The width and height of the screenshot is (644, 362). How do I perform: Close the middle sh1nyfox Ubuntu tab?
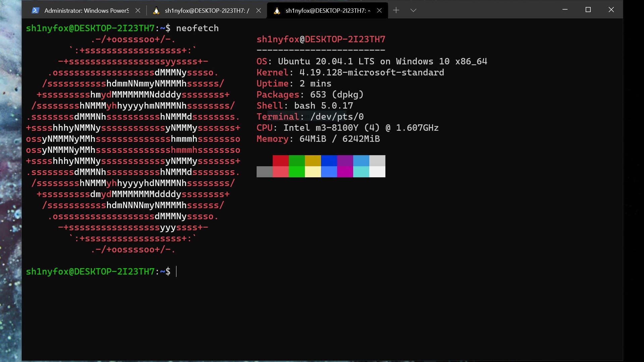(259, 11)
